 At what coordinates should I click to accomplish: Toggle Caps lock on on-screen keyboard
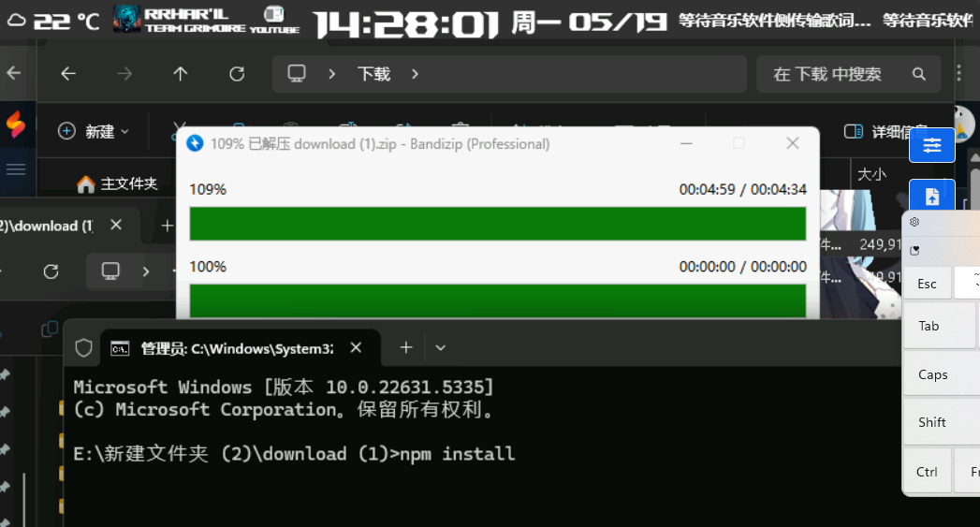[932, 374]
